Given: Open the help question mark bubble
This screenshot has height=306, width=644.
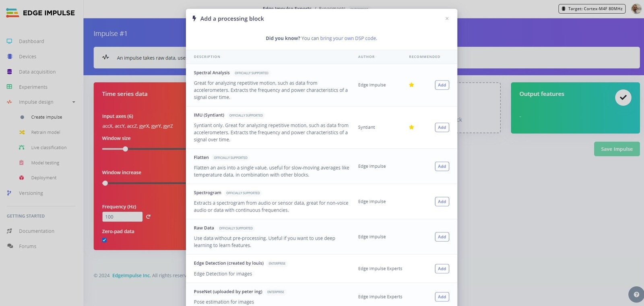Looking at the screenshot, I should tap(636, 294).
